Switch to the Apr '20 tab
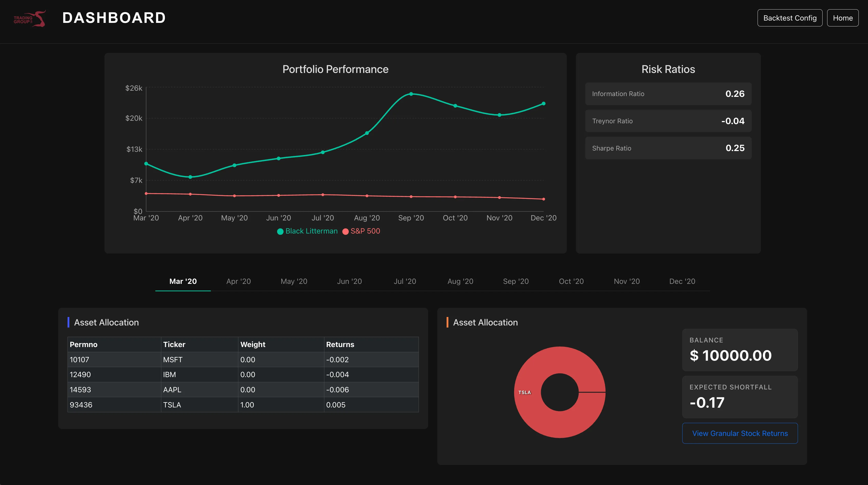868x485 pixels. click(x=239, y=282)
